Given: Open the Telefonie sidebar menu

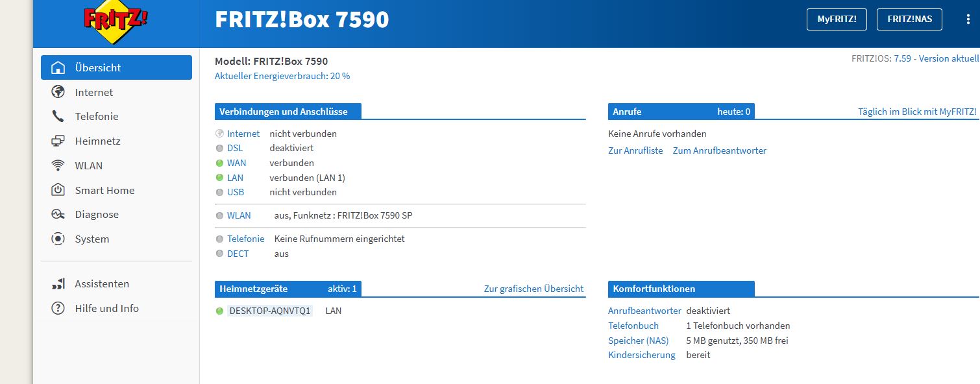Looking at the screenshot, I should 116,117.
